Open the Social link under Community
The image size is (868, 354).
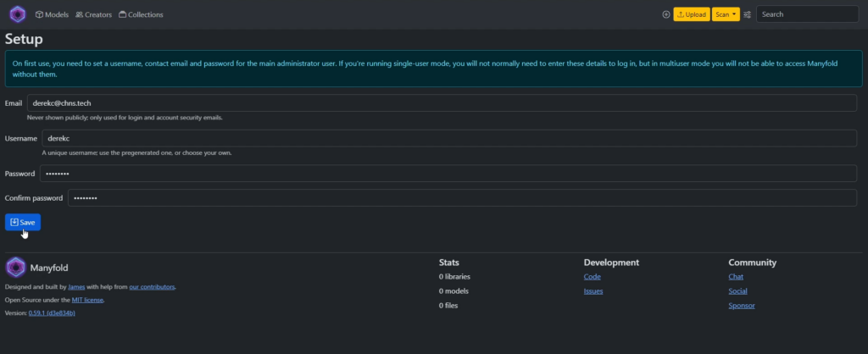[x=737, y=291]
